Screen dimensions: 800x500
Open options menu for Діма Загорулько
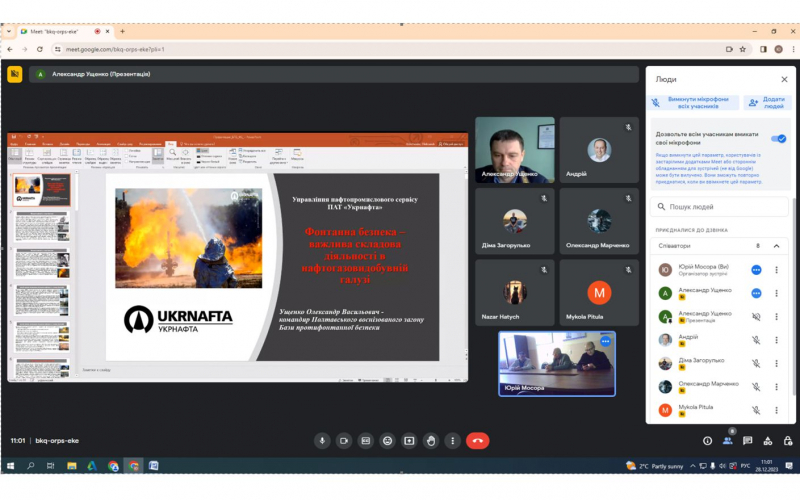(x=777, y=364)
